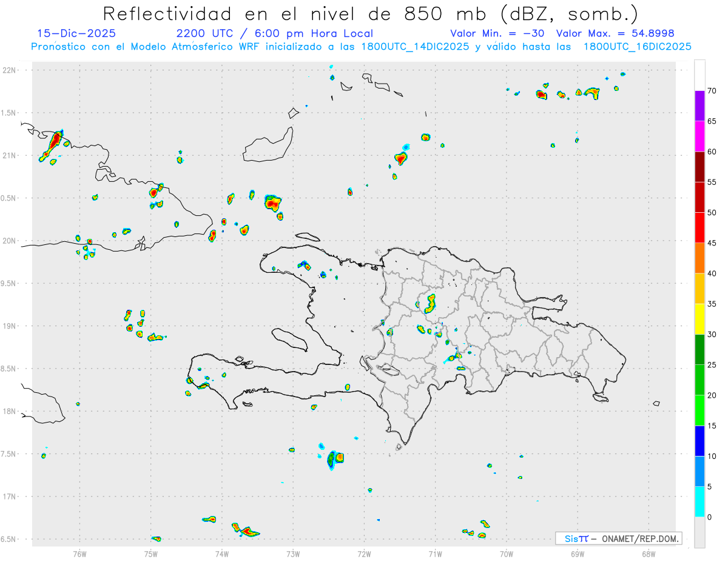Click the magenta 60–65 dBZ colorbar segment
The height and width of the screenshot is (562, 728).
(699, 136)
